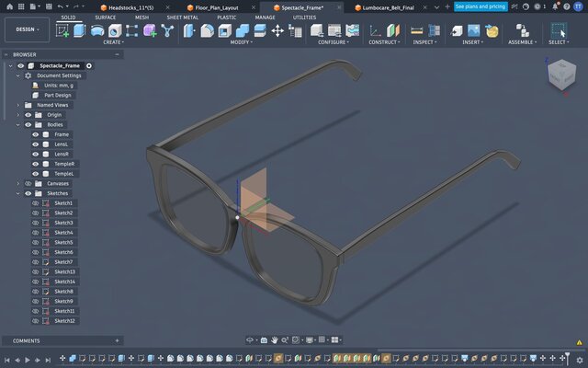Viewport: 588px width, 368px height.
Task: Click See plans and pricing
Action: (481, 6)
